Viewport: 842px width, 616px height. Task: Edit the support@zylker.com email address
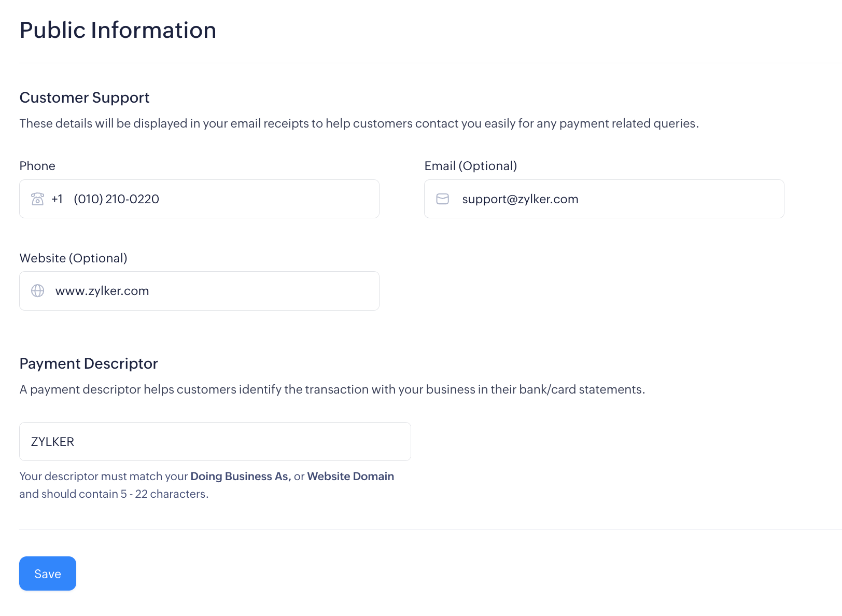click(x=520, y=199)
